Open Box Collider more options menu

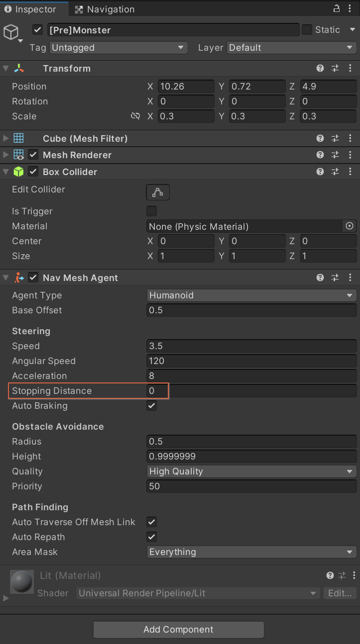(x=351, y=172)
